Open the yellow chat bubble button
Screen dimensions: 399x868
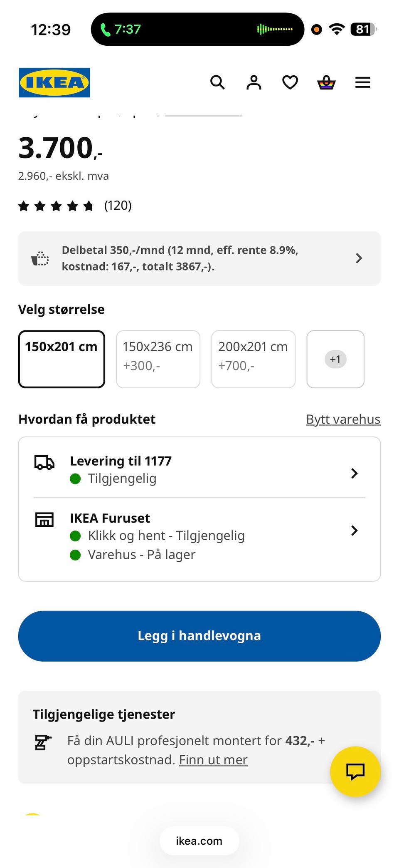pos(355,771)
